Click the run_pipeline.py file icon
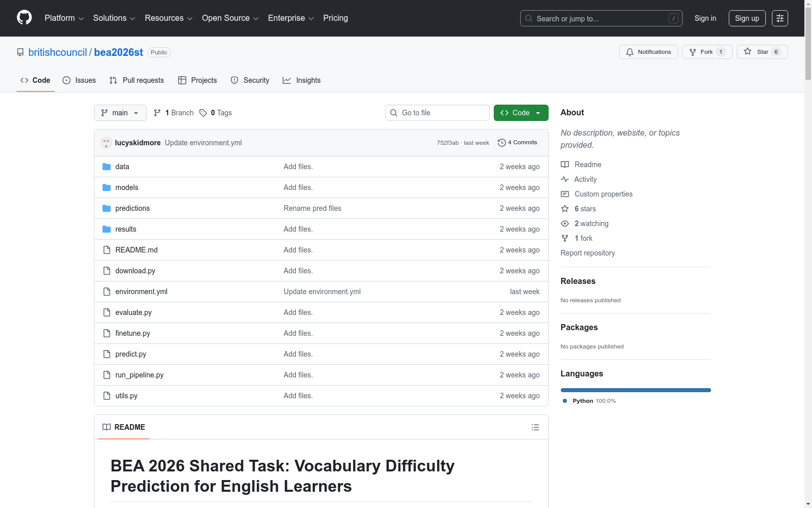The width and height of the screenshot is (812, 508). [107, 375]
